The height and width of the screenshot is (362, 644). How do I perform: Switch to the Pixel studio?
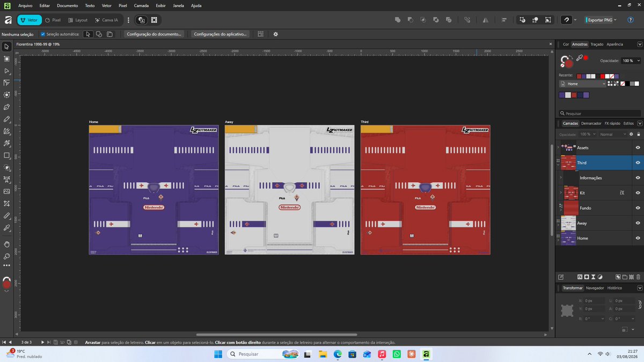coord(53,20)
